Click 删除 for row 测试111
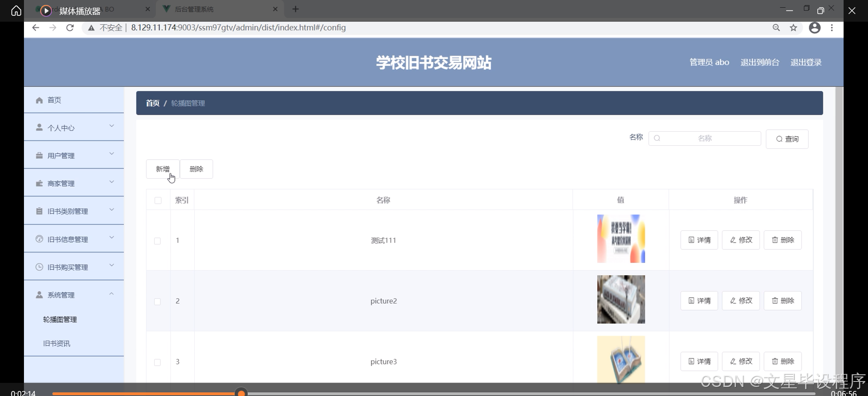 [x=783, y=240]
